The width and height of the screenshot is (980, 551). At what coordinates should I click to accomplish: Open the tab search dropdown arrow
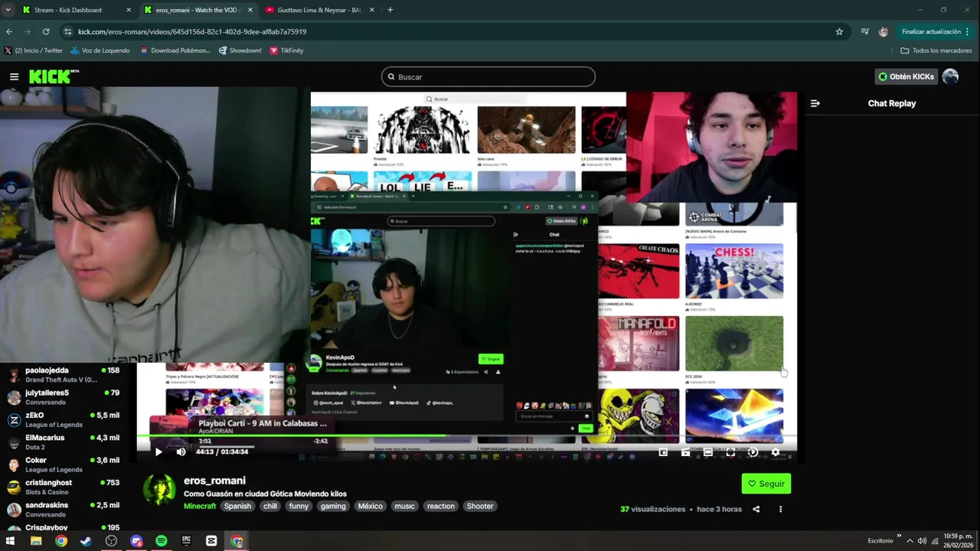click(8, 10)
